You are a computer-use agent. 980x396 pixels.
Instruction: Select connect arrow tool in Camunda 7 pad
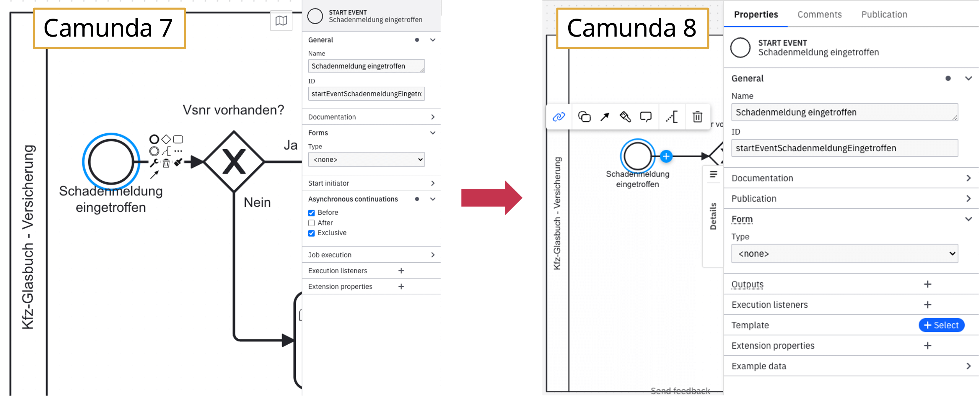tap(154, 175)
